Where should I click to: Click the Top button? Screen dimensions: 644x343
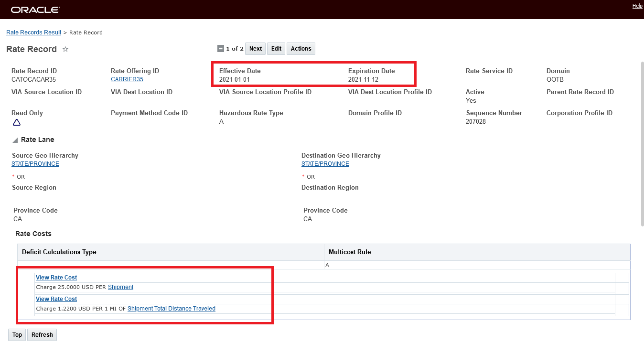(x=17, y=335)
